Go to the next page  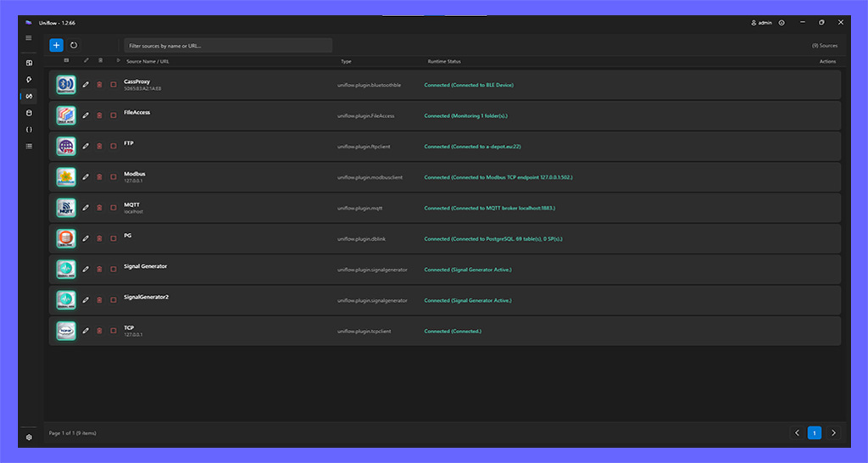834,433
